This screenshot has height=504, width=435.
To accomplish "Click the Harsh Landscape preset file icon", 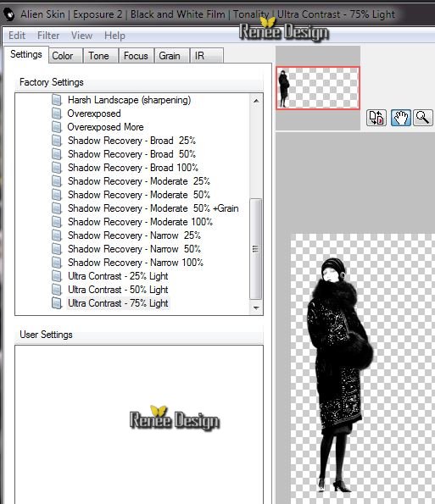I will (x=57, y=100).
